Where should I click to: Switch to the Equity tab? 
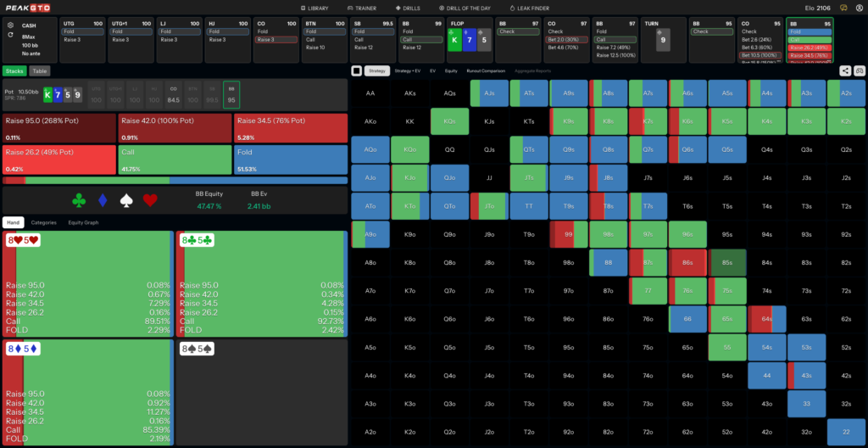point(451,71)
